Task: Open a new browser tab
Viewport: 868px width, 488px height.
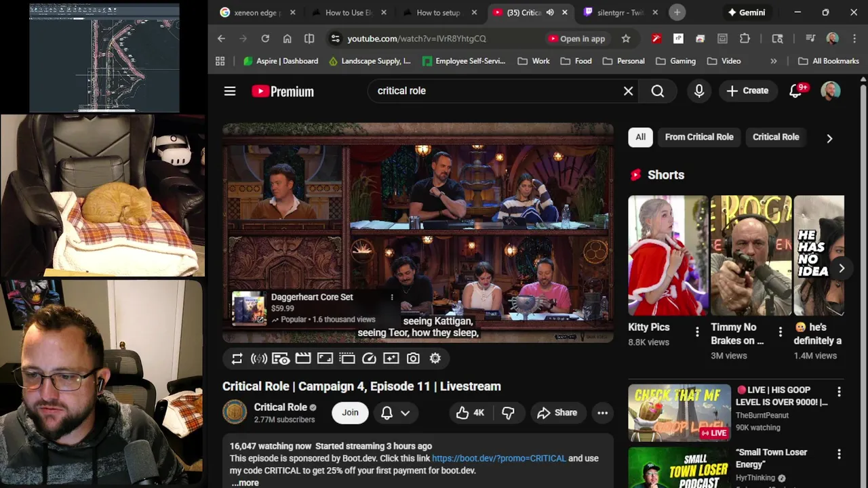Action: [x=677, y=12]
